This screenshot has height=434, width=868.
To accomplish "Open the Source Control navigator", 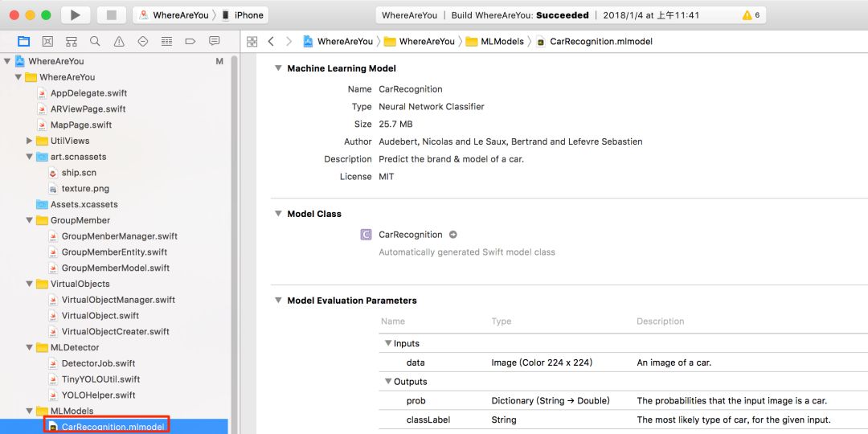I will [47, 41].
